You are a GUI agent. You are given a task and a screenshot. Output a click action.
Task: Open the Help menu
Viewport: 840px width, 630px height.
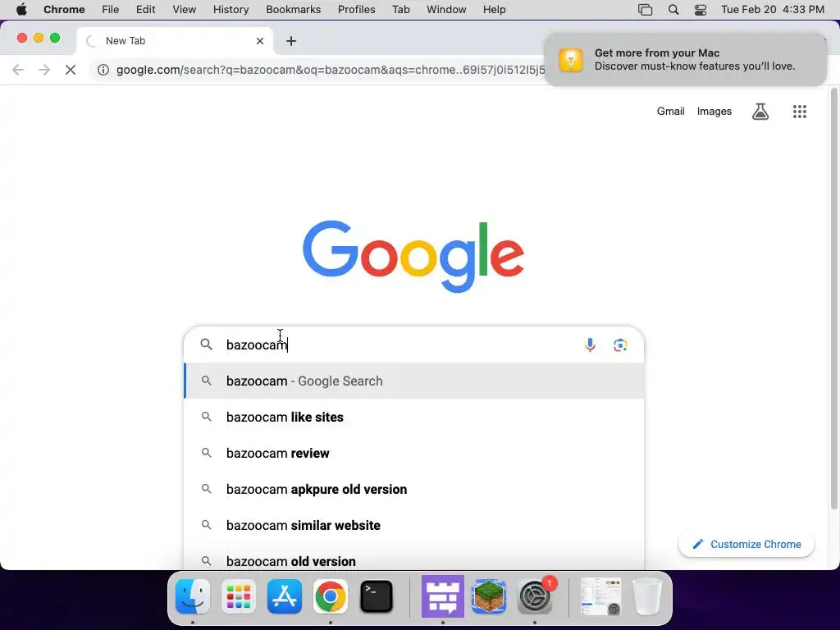pos(494,10)
